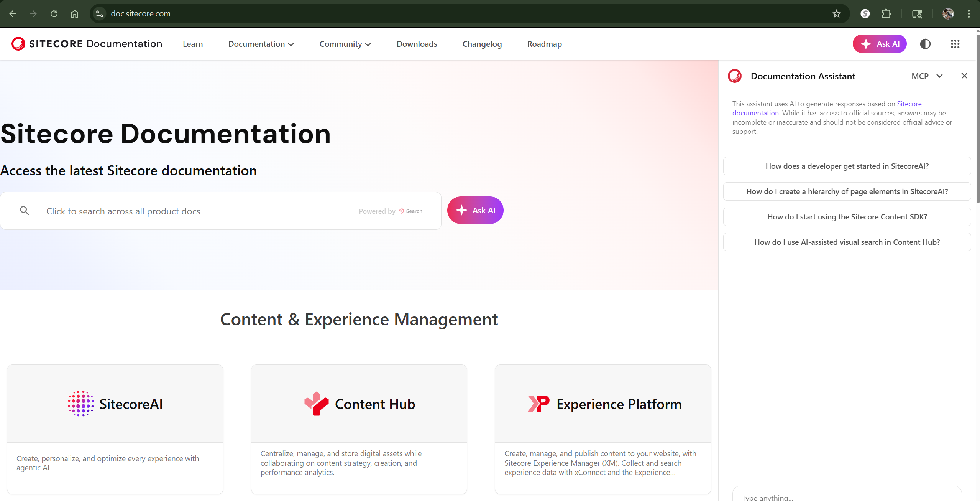
Task: Click the Content & Experience Management heading
Action: point(359,320)
